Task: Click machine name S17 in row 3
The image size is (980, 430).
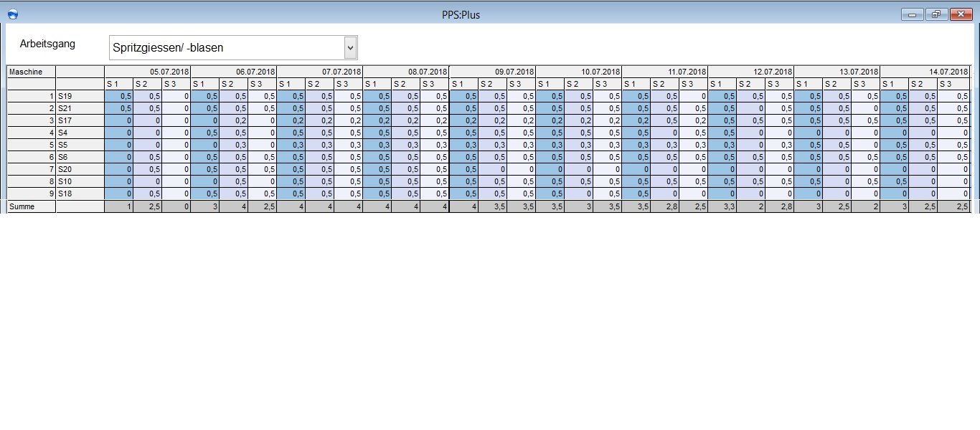Action: (x=80, y=120)
